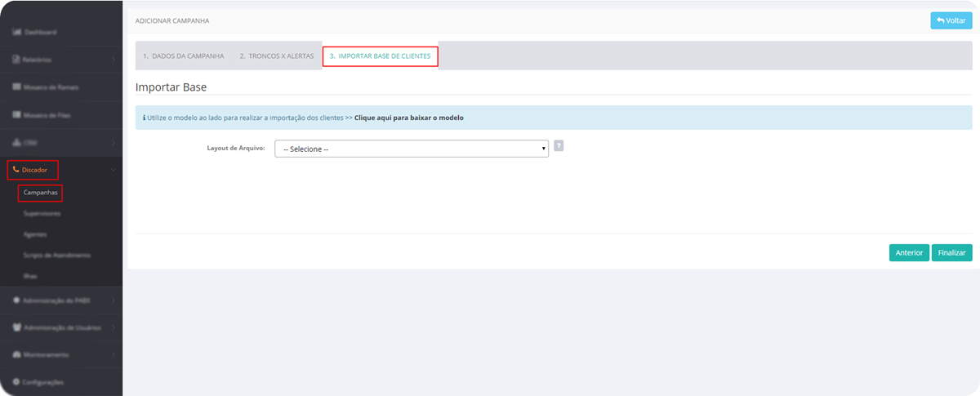Image resolution: width=980 pixels, height=396 pixels.
Task: Click the Dashboard chart icon in sidebar
Action: tap(16, 33)
